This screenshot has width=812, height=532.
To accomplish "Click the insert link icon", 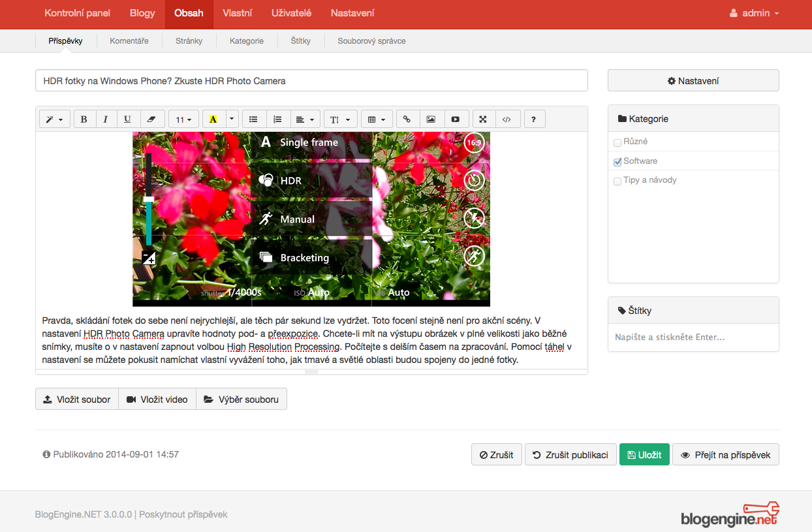I will (407, 119).
